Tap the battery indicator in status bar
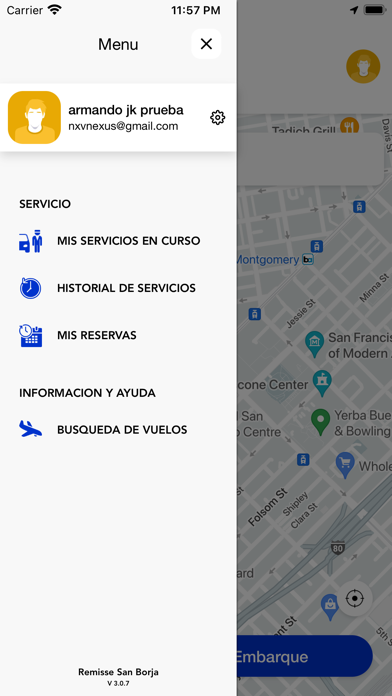 [x=375, y=10]
